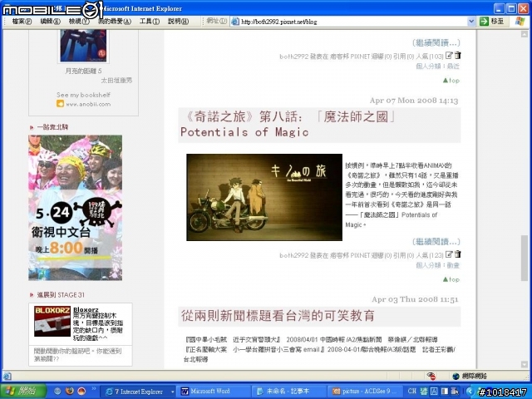Click the 月亮的距離 5 book title
Image resolution: width=532 pixels, height=399 pixels.
pos(83,71)
